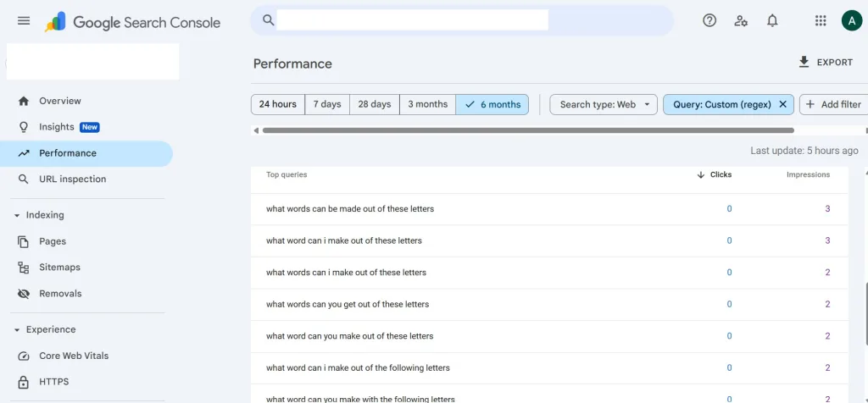Collapse the Experience section
868x403 pixels.
17,329
